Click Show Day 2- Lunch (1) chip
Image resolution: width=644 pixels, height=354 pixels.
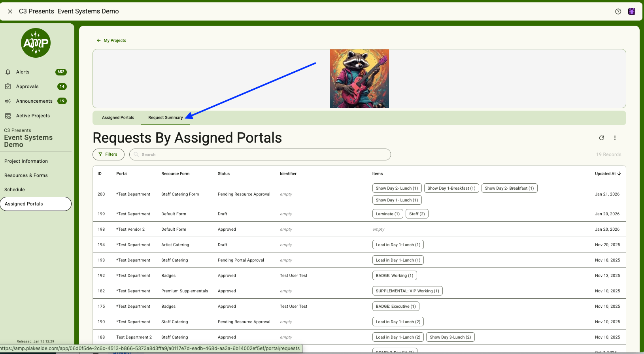tap(397, 188)
